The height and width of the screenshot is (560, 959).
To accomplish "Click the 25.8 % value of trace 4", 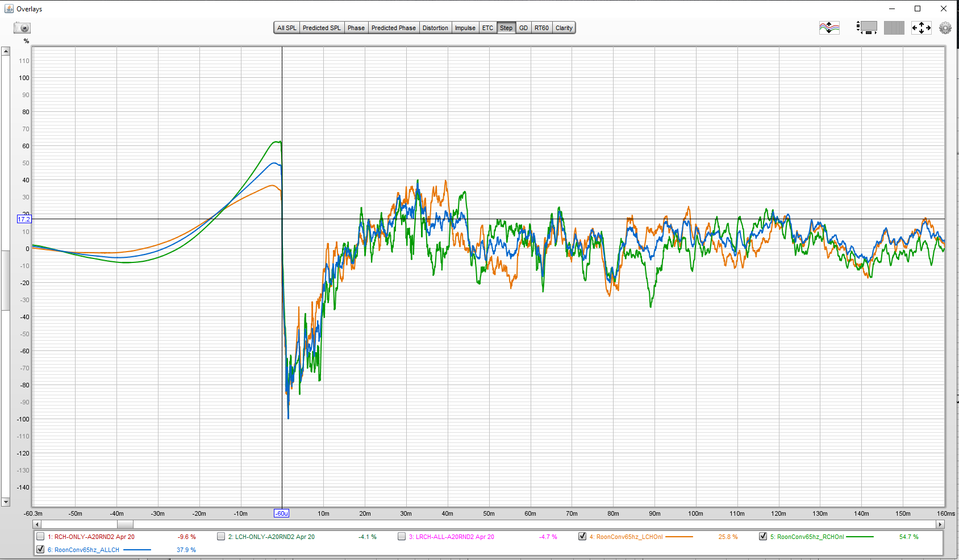I will [x=728, y=537].
